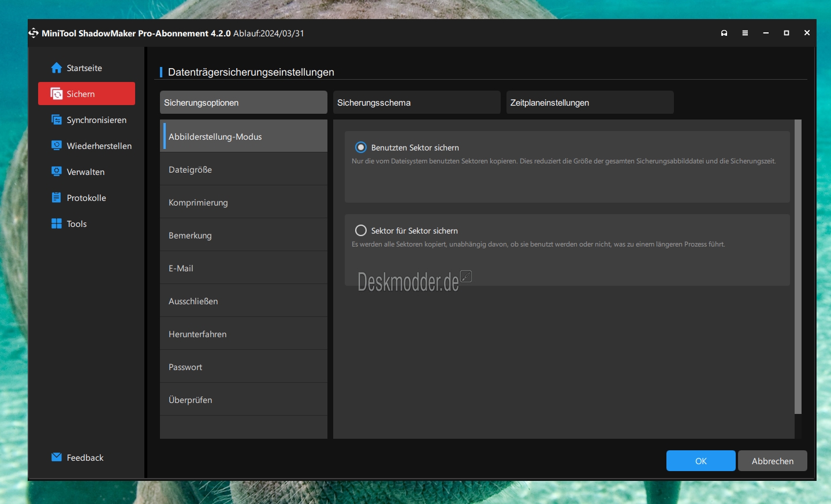Click the Startseite home icon
The width and height of the screenshot is (831, 504).
(x=56, y=68)
